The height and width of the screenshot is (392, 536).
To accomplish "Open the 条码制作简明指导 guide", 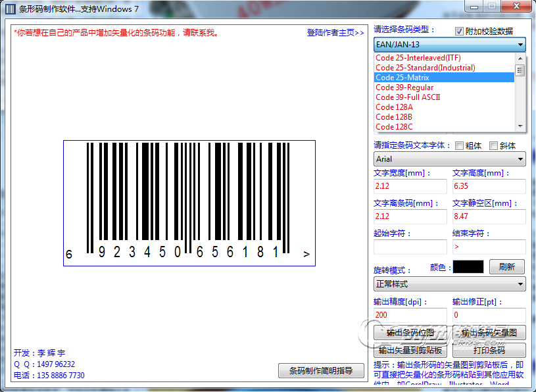I will 321,370.
